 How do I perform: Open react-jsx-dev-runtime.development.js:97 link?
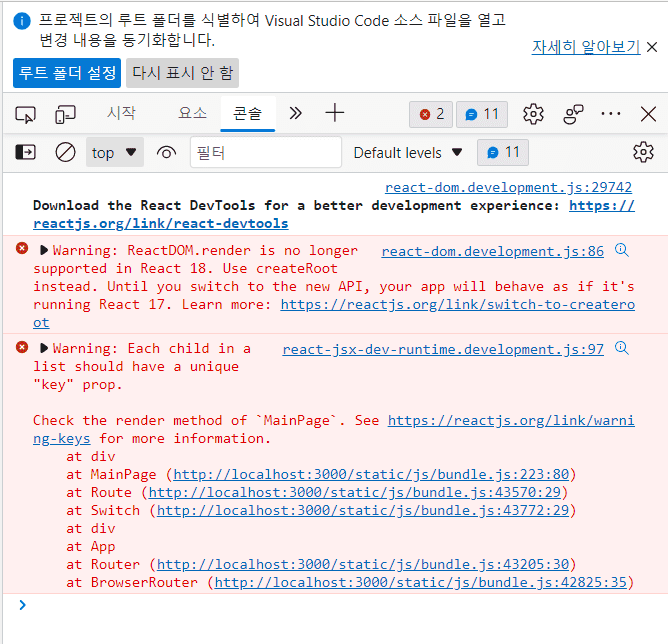point(443,349)
